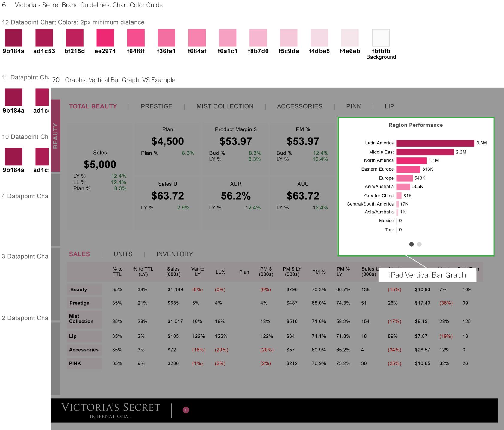Switch to the UNITS view
Image resolution: width=504 pixels, height=430 pixels.
(123, 254)
